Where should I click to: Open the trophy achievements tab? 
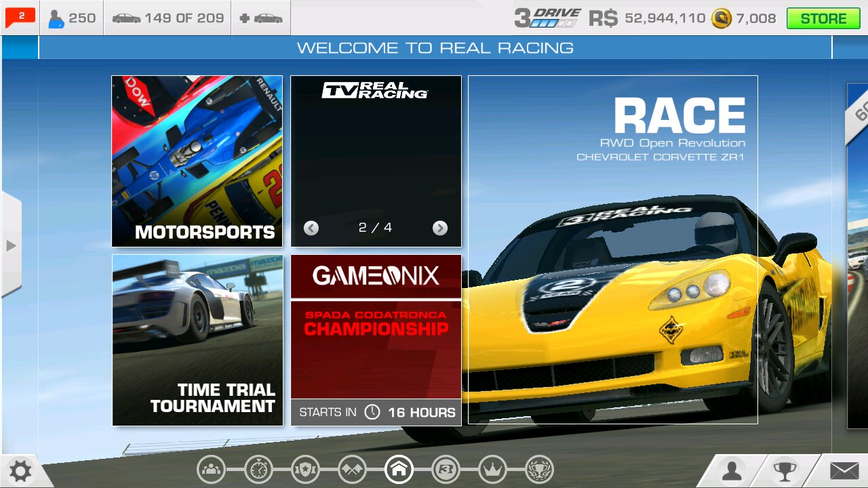(785, 471)
